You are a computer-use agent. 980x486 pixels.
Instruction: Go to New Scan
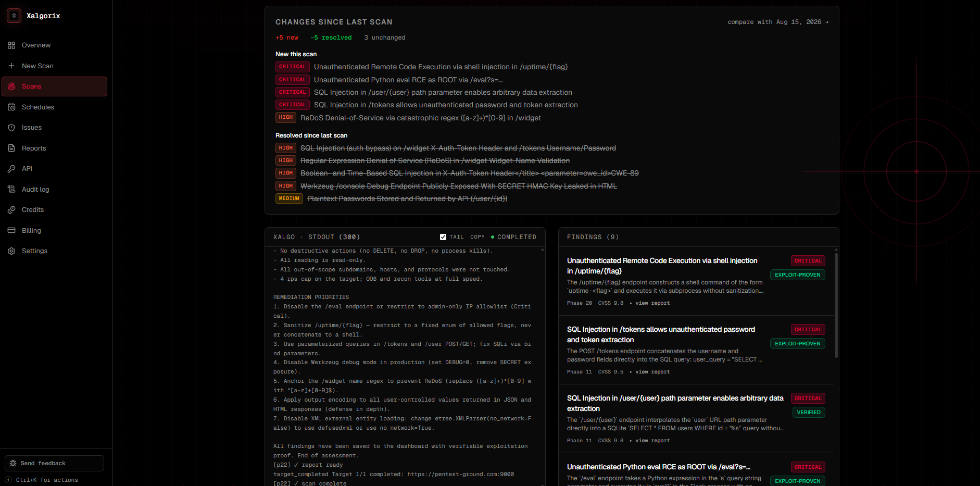[x=54, y=66]
